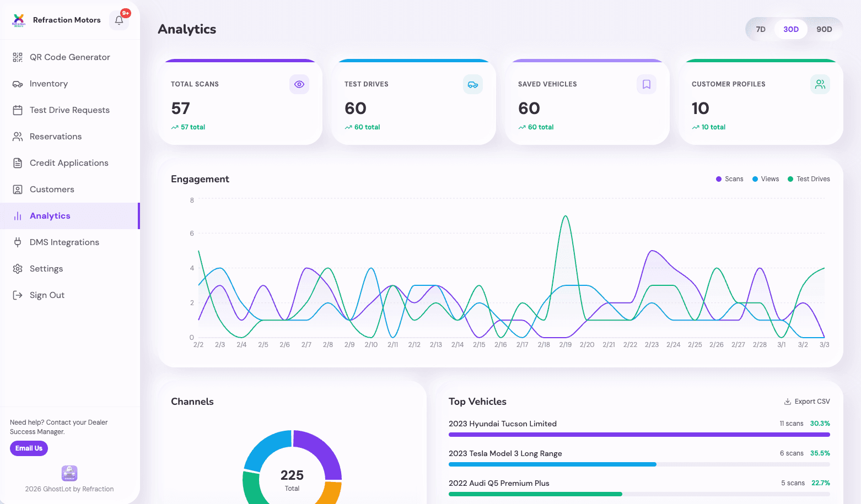
Task: Click the Refraction Motors logo
Action: pos(19,20)
